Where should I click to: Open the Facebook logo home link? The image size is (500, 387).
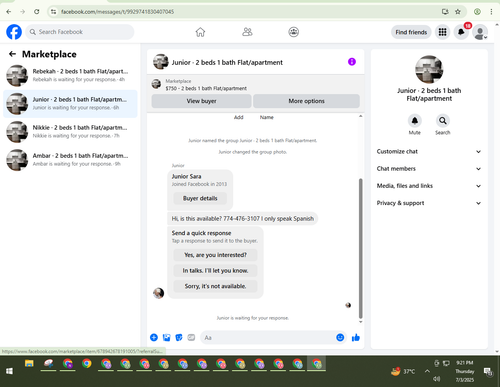tap(14, 32)
